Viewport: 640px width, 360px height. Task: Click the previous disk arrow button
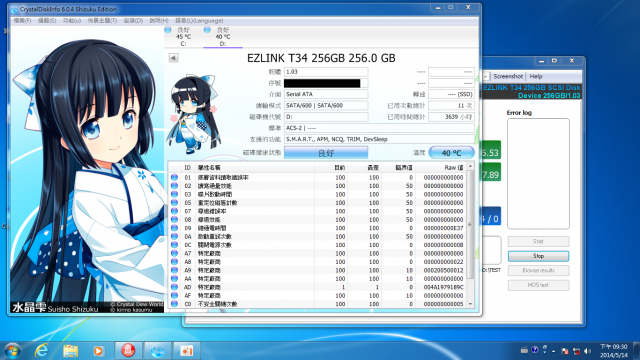coord(173,58)
